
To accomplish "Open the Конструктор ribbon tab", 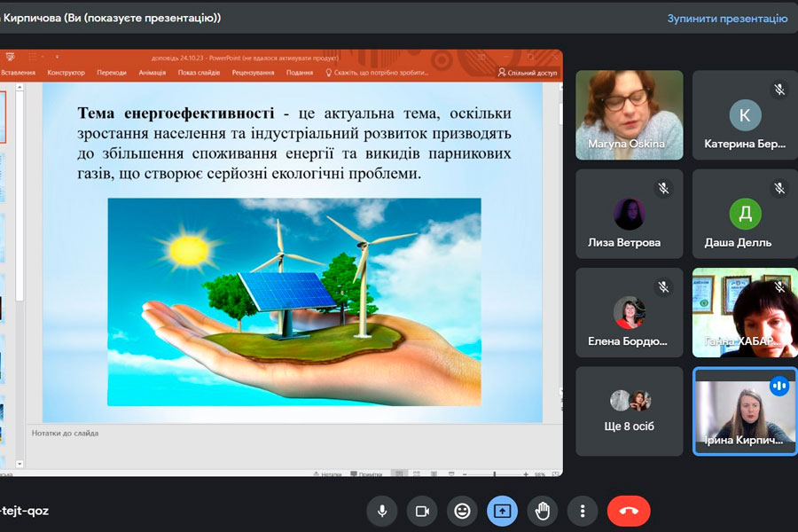I will tap(66, 73).
